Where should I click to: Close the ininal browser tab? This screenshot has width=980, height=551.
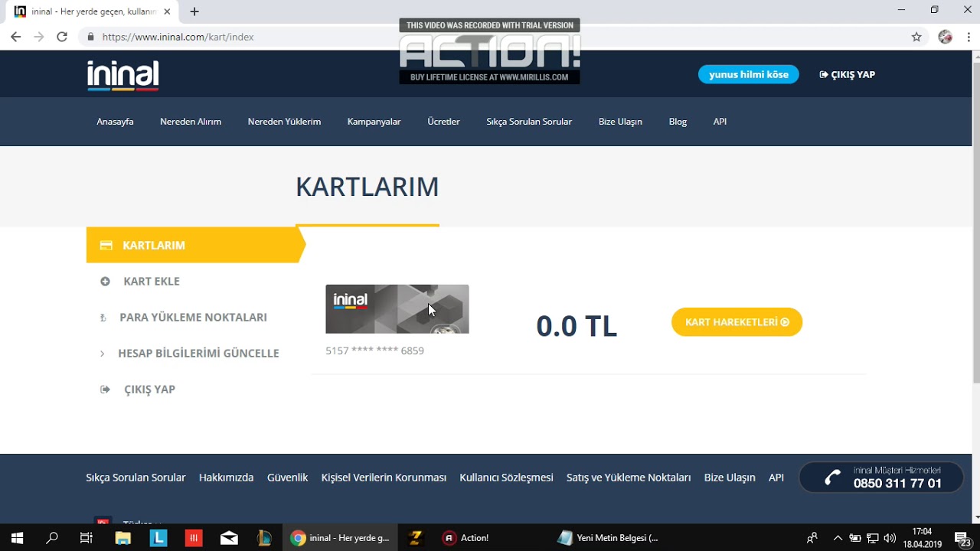click(167, 11)
